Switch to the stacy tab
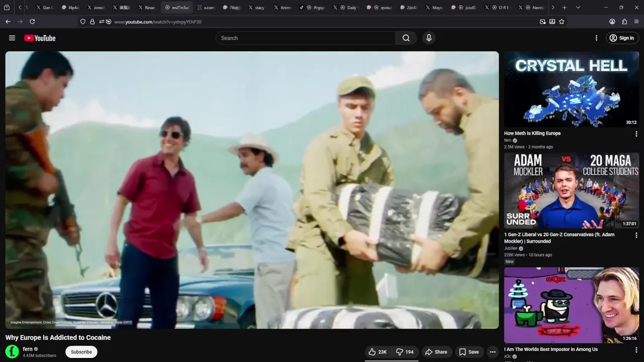644x362 pixels. point(256,8)
